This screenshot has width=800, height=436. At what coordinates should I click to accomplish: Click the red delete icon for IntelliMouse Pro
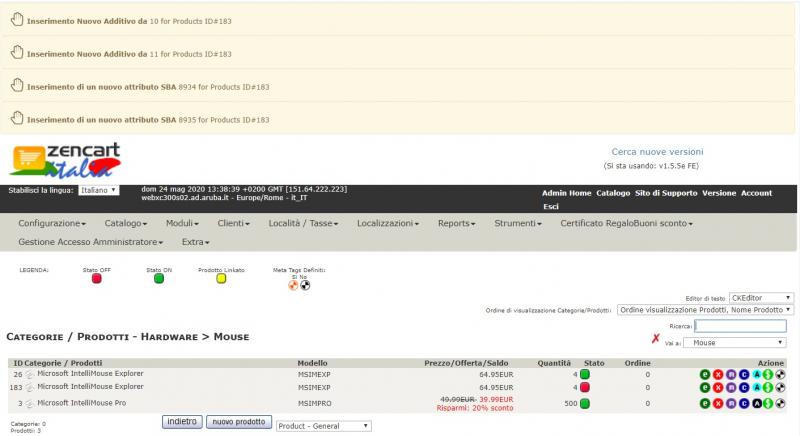pos(717,403)
